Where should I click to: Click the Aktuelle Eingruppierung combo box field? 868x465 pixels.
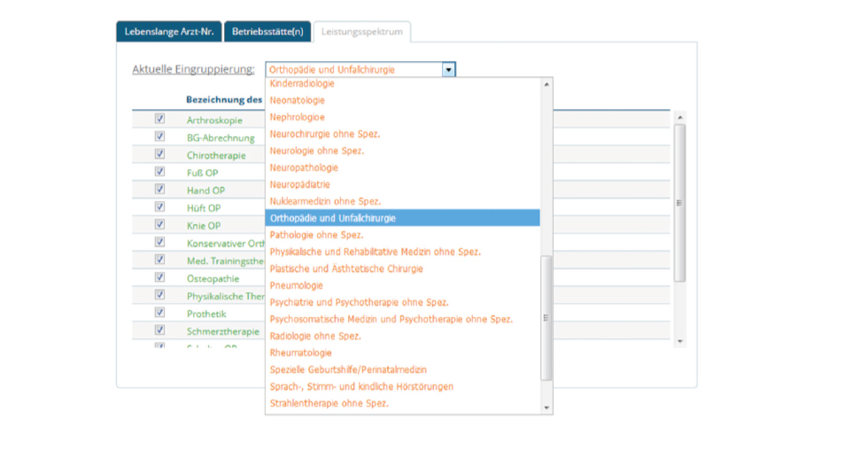pyautogui.click(x=353, y=69)
